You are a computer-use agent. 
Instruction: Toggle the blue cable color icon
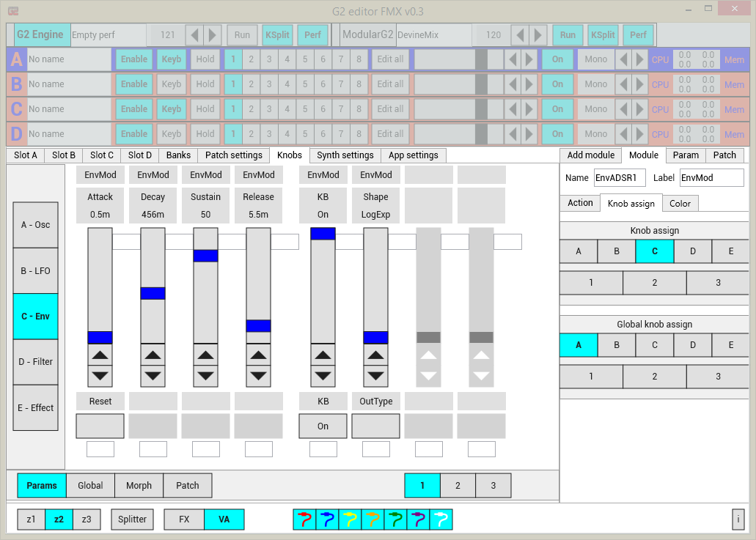tap(327, 519)
